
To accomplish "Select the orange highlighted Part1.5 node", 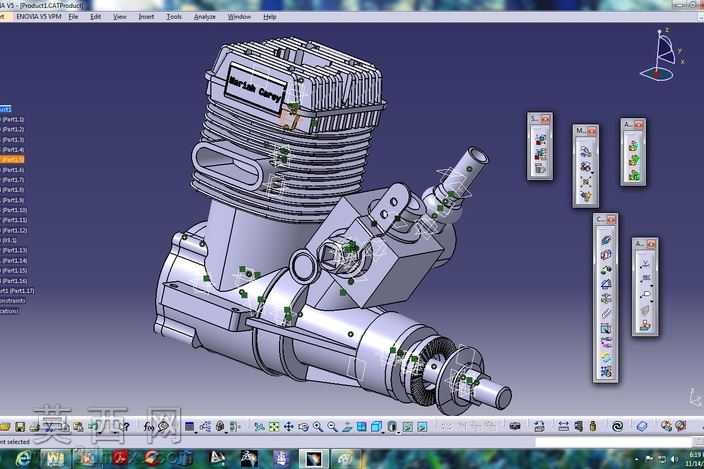I will pos(12,160).
